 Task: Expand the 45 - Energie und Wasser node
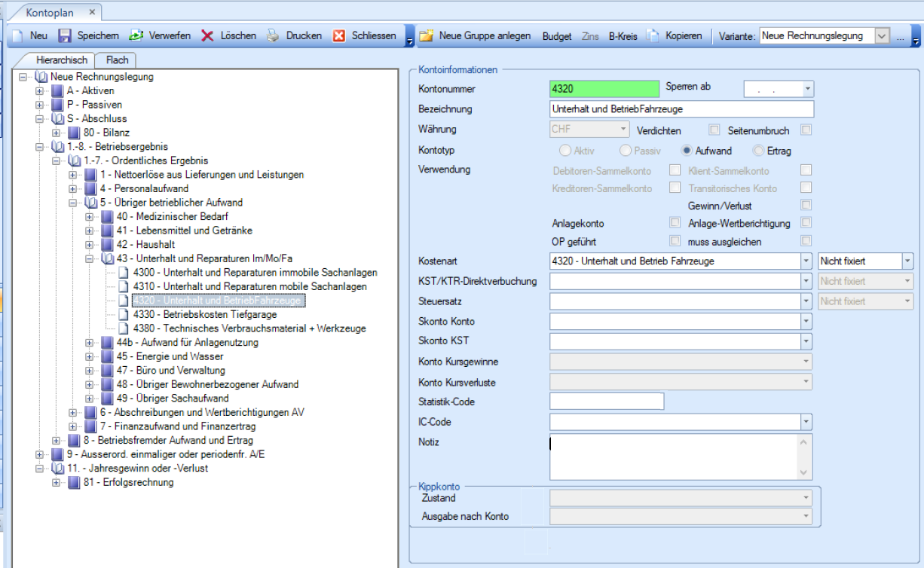pos(90,356)
